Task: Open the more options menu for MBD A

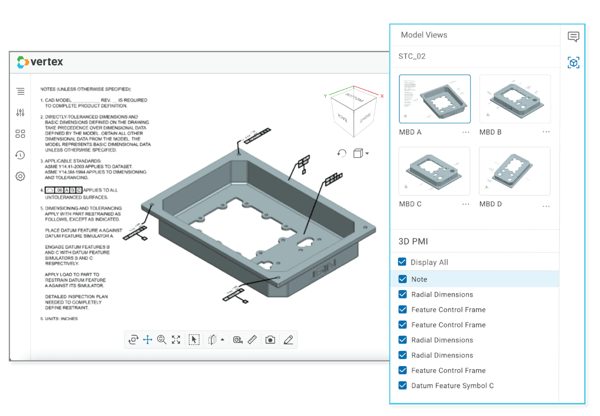Action: coord(466,132)
